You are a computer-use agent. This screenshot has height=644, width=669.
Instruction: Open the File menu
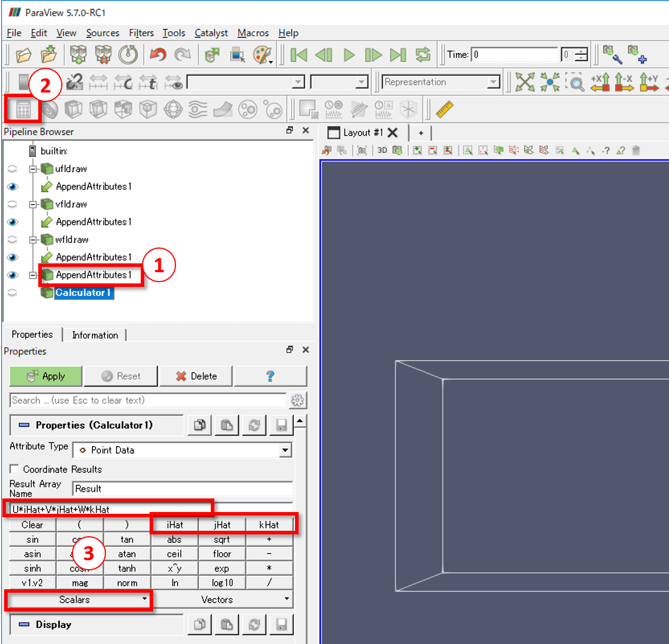coord(14,33)
